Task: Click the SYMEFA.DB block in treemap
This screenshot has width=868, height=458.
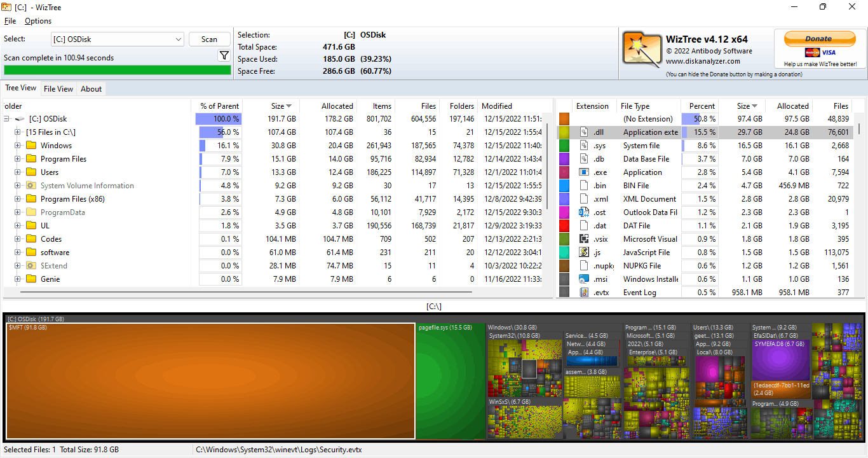Action: pyautogui.click(x=781, y=359)
